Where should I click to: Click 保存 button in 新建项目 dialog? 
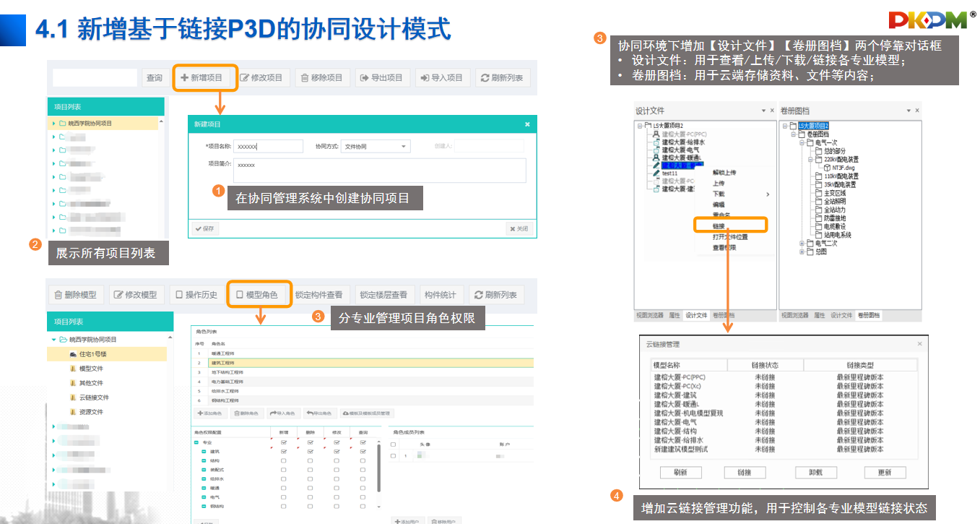(204, 228)
